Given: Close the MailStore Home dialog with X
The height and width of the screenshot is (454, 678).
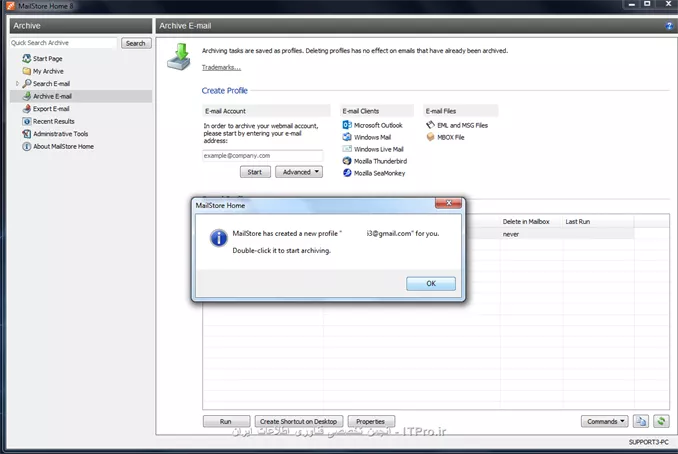Looking at the screenshot, I should point(448,203).
